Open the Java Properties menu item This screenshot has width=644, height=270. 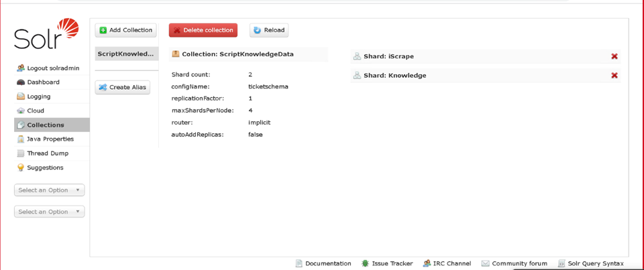click(52, 139)
